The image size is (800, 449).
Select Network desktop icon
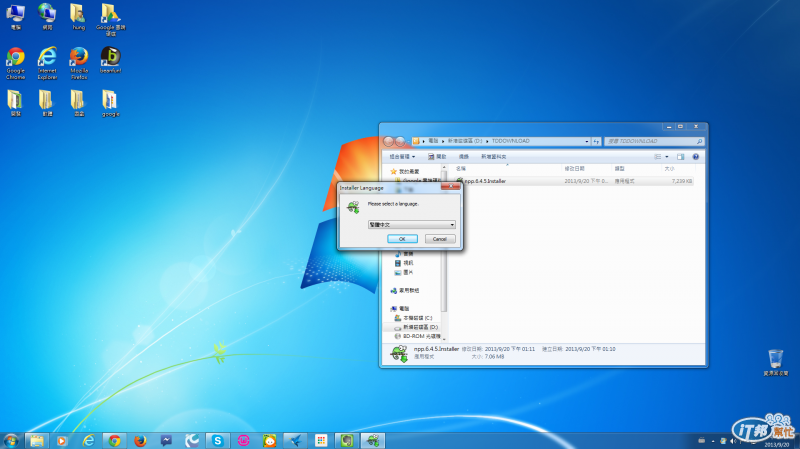pos(47,17)
